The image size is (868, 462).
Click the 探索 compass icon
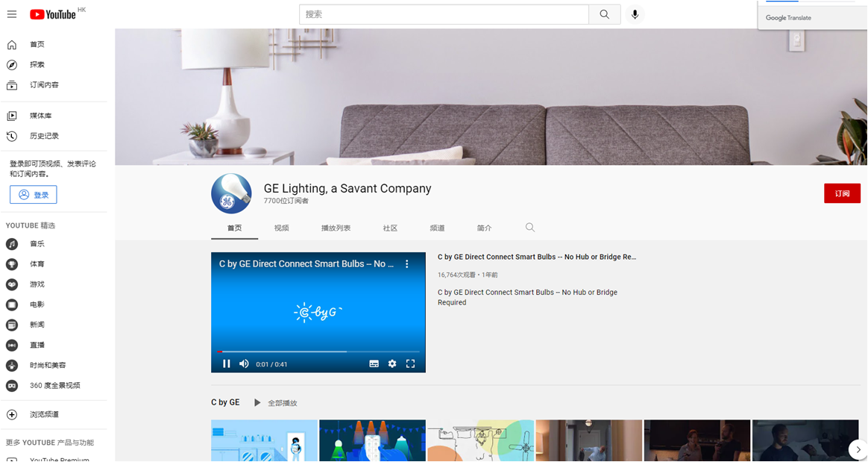click(12, 65)
